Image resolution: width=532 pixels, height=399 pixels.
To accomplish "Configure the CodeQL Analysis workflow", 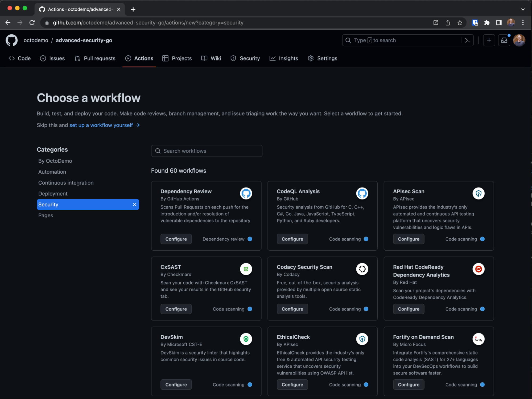I will pos(292,239).
